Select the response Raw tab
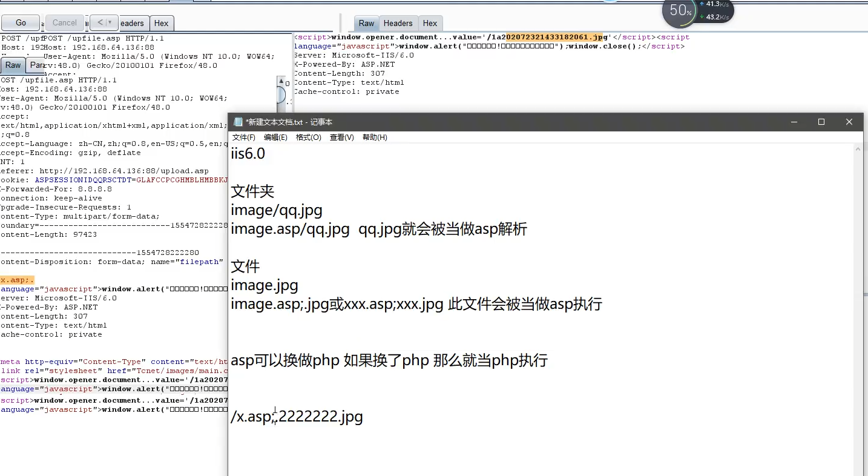868x476 pixels. coord(366,24)
